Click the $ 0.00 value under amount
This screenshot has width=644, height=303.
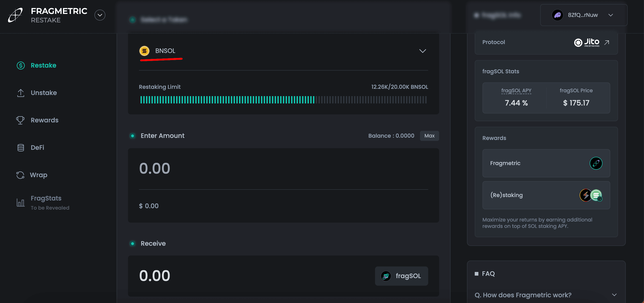point(149,206)
